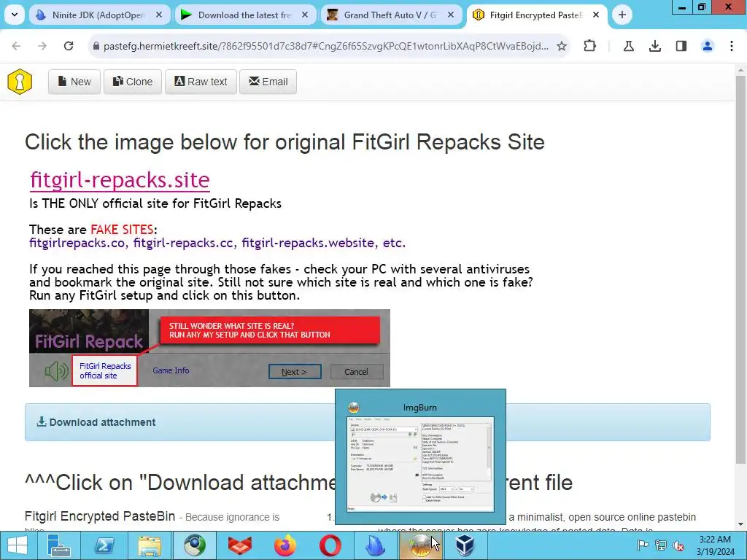The height and width of the screenshot is (560, 747).
Task: Click the page vertical scrollbar thumb
Action: tap(740, 269)
